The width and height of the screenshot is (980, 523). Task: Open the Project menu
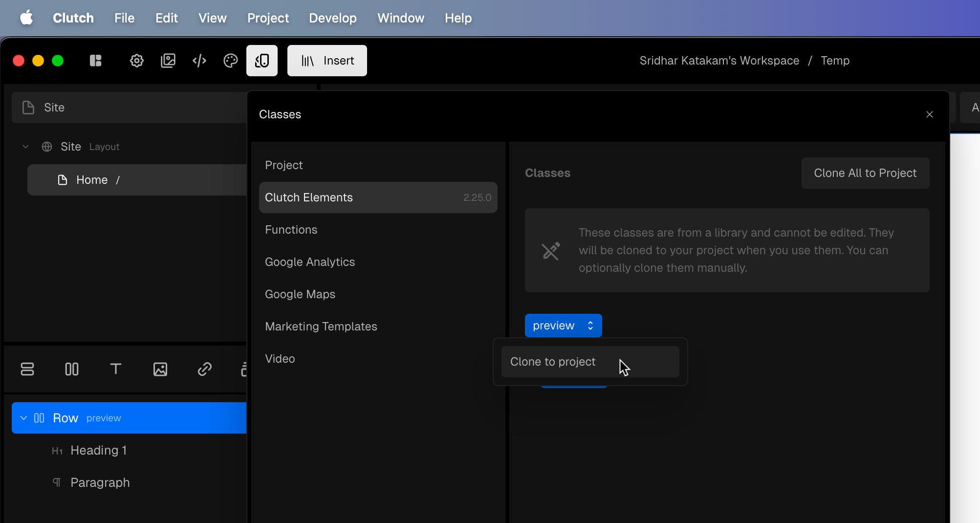tap(268, 18)
